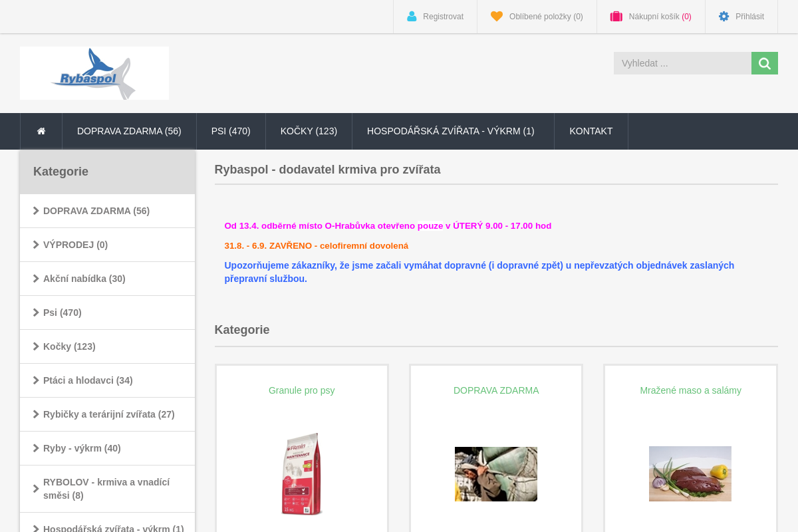Expand the Psi (470) category chevron
The width and height of the screenshot is (798, 532).
(36, 313)
